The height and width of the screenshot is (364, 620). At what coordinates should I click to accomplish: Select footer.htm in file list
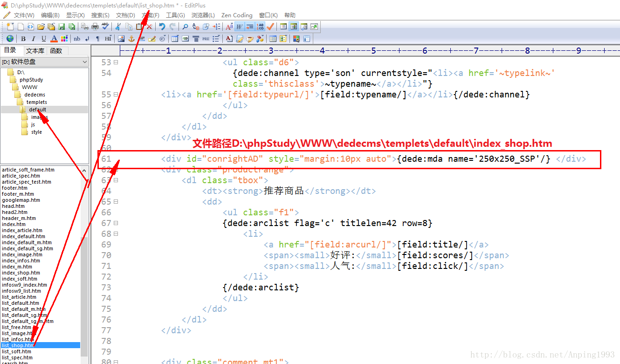(x=15, y=188)
